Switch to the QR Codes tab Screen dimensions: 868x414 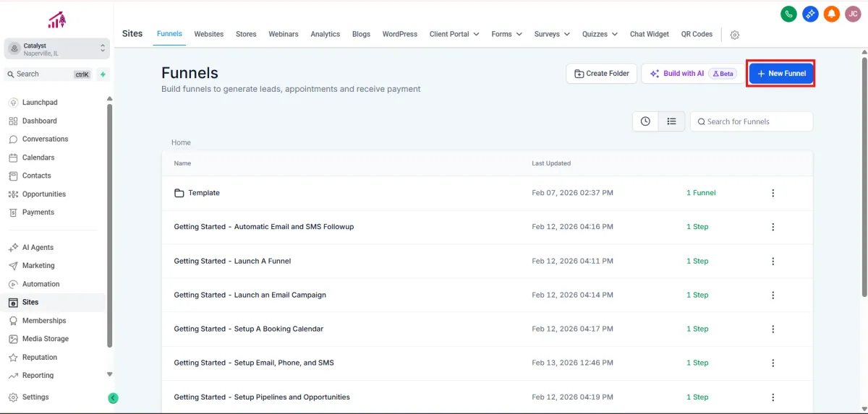click(697, 34)
